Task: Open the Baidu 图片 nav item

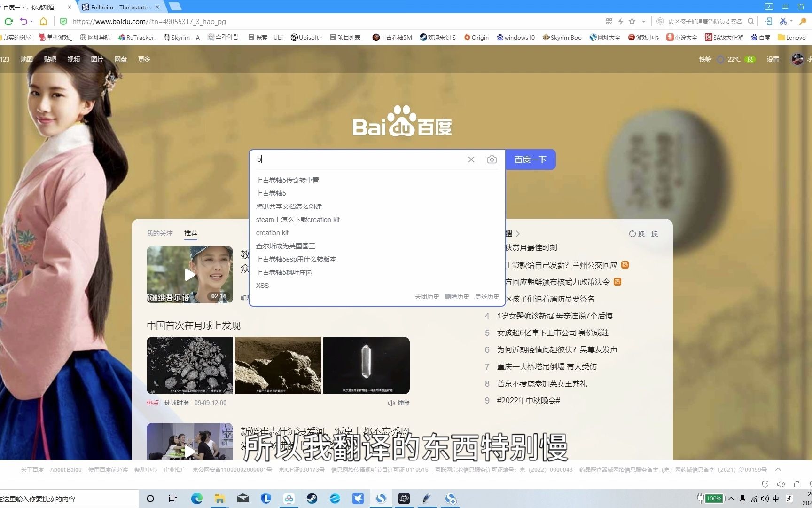Action: (97, 59)
